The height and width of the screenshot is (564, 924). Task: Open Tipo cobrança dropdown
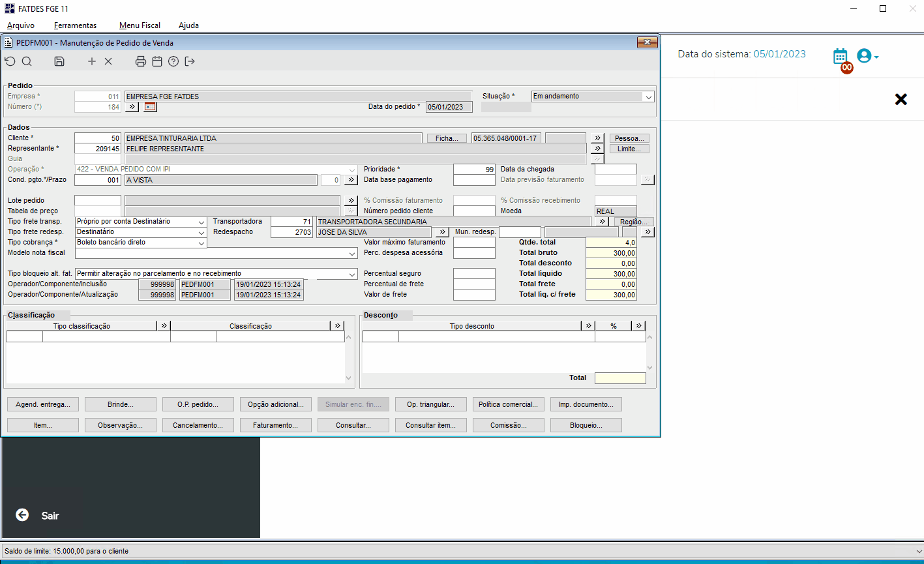pyautogui.click(x=201, y=243)
